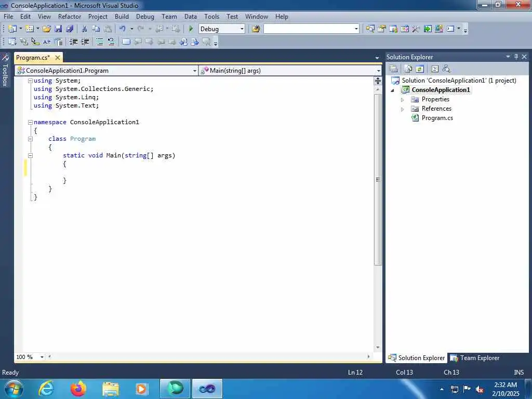Image resolution: width=532 pixels, height=399 pixels.
Task: Collapse the namespace ConsoleApplication1 outline block
Action: click(x=30, y=122)
